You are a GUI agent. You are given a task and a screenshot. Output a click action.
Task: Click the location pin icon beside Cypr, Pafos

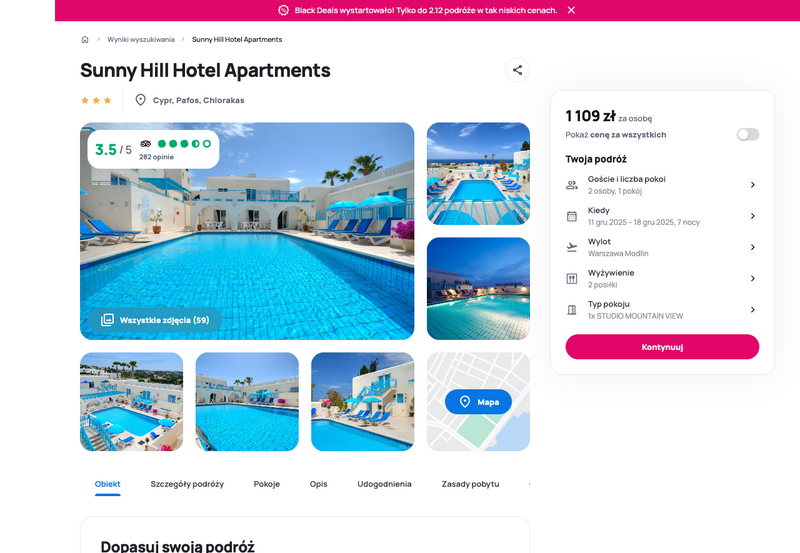(140, 100)
